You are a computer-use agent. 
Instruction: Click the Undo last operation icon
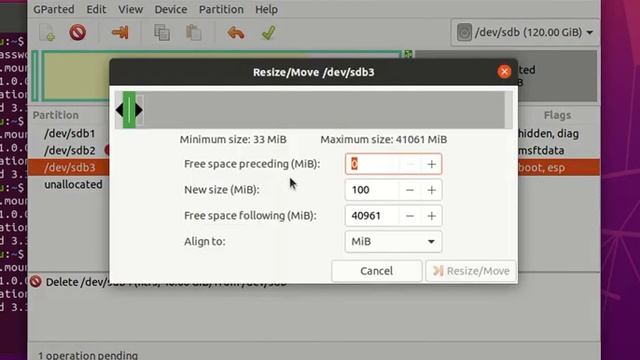pyautogui.click(x=236, y=33)
